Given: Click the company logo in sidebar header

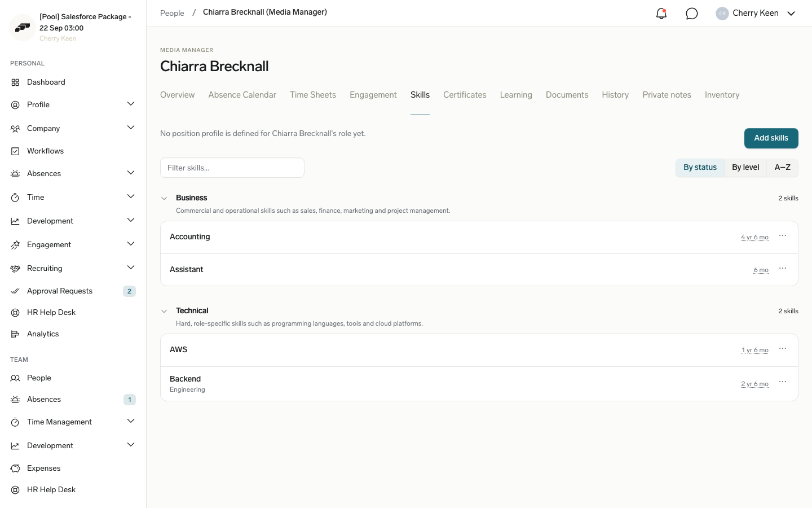Looking at the screenshot, I should [23, 27].
